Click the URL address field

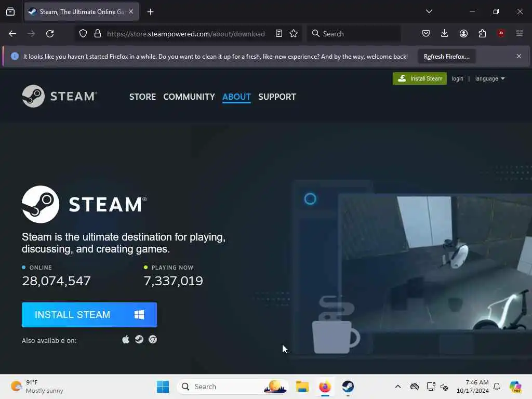[186, 34]
